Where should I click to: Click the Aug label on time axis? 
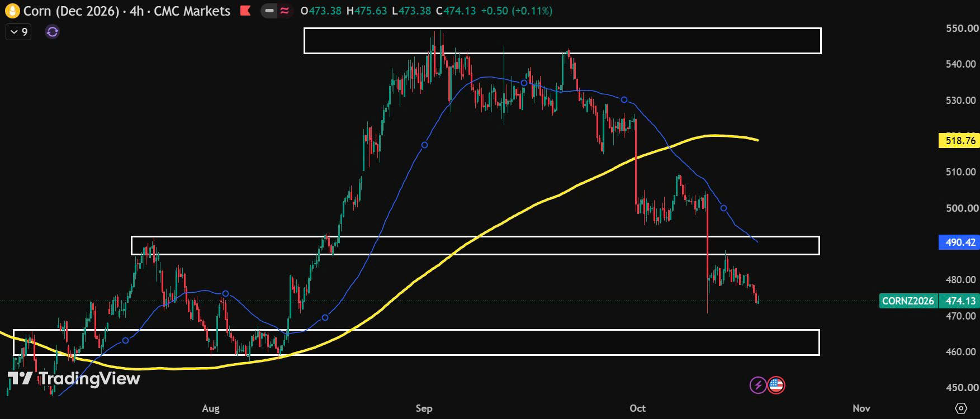[x=211, y=408]
